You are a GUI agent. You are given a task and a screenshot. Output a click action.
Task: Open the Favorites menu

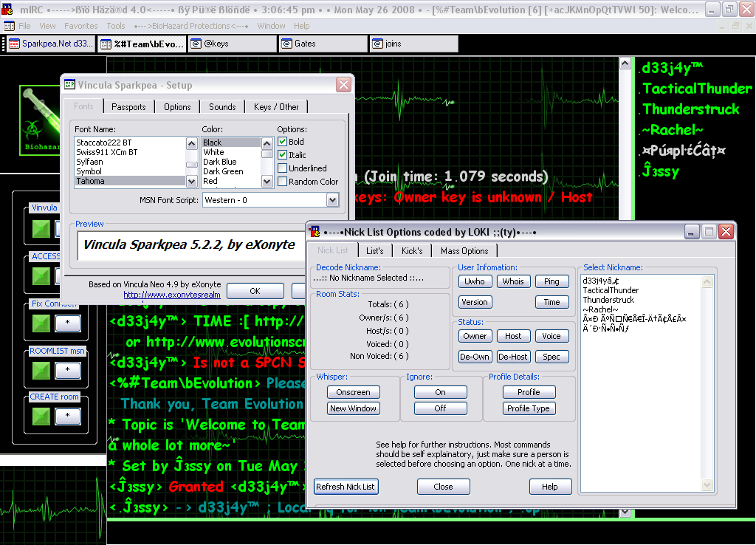click(81, 26)
